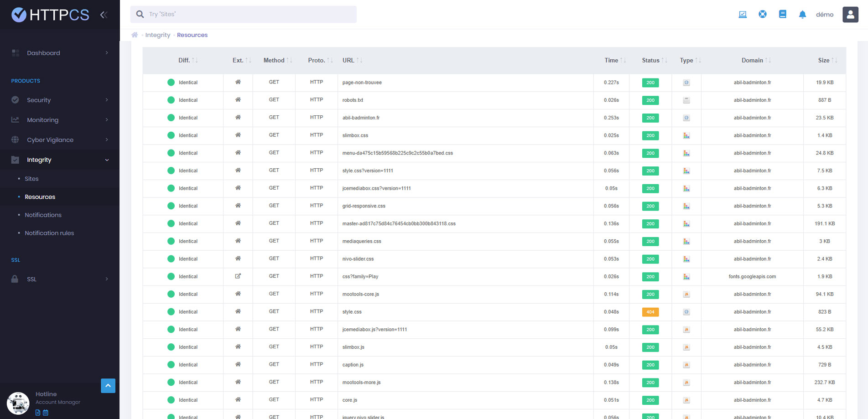Click the Integrity breadcrumb link
Image resolution: width=868 pixels, height=419 pixels.
[x=158, y=35]
